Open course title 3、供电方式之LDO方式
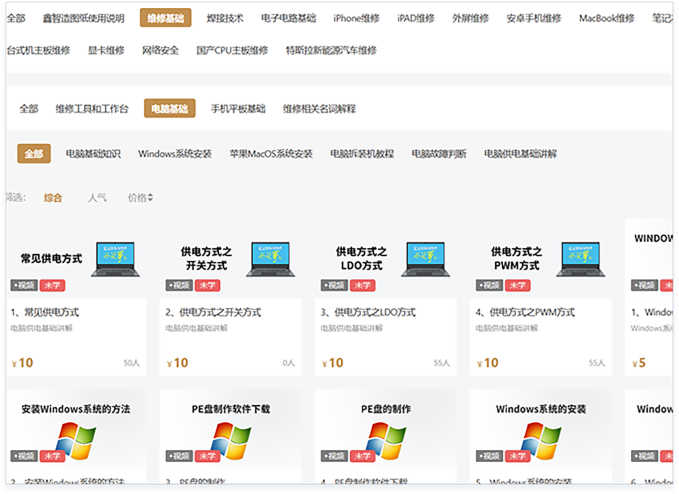Screen dimensions: 679x494 click(368, 312)
